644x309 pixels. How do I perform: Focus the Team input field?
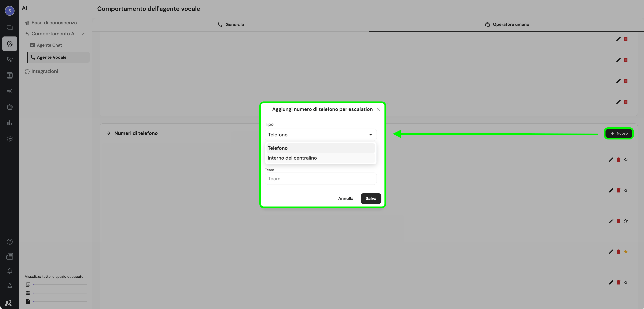(x=320, y=179)
